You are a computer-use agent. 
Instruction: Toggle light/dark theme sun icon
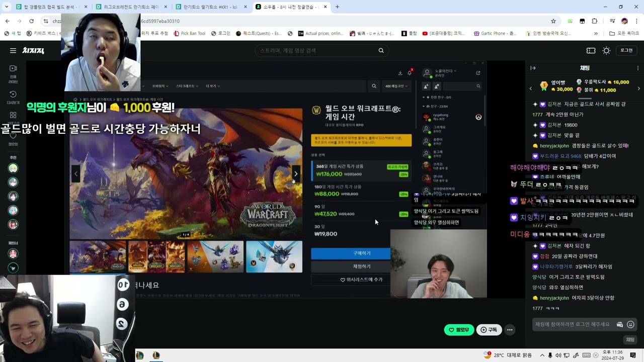coord(606,50)
